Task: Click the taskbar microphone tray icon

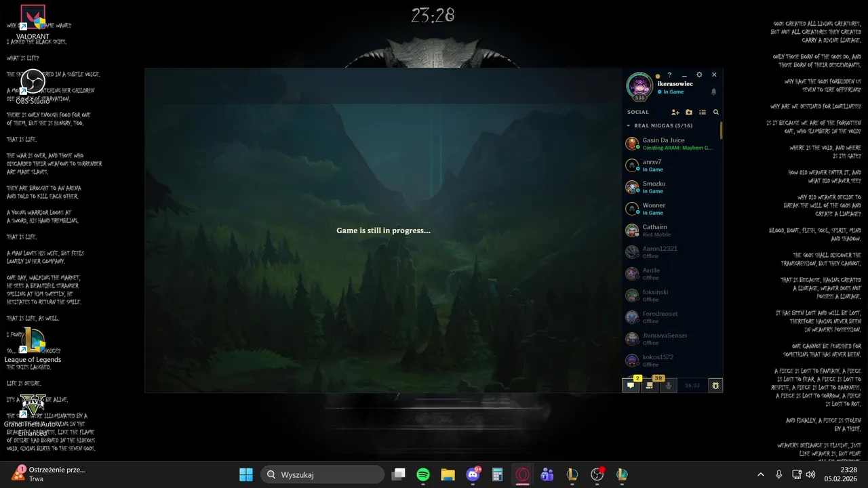Action: (779, 474)
